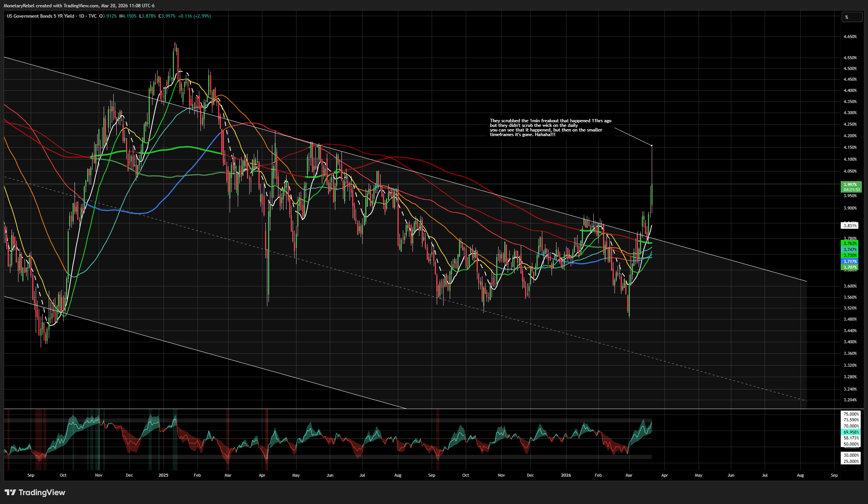Click the % unit button above price scale
Viewport: 868px width, 504px height.
click(x=851, y=17)
